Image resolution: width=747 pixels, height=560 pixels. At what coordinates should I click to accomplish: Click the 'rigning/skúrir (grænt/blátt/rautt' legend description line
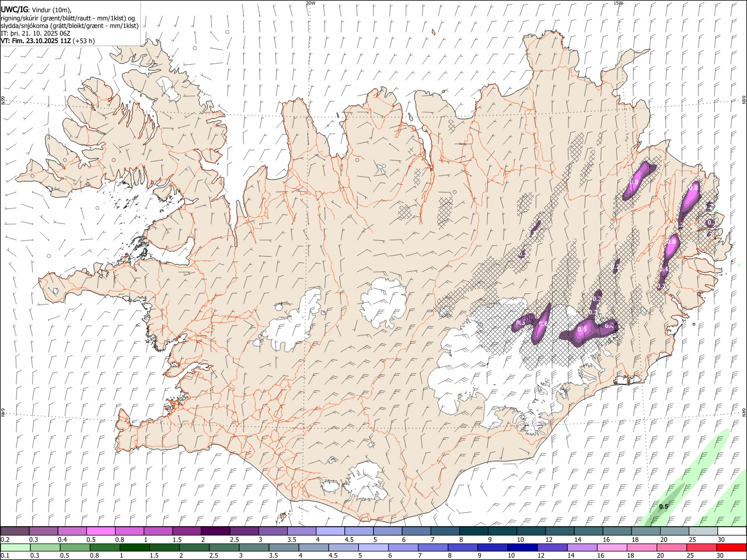click(x=68, y=18)
